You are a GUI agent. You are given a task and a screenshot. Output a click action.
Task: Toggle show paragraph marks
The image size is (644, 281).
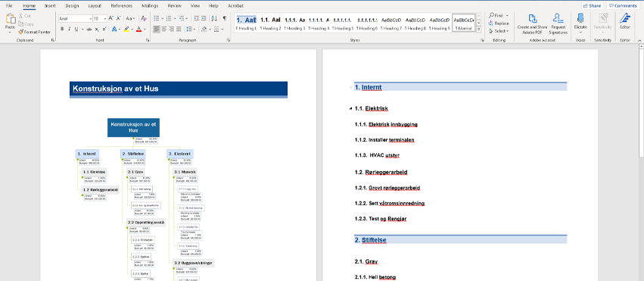[x=224, y=18]
